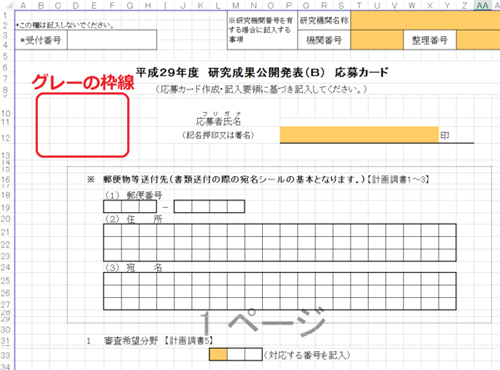Select column header A
This screenshot has height=370, width=500.
point(23,5)
